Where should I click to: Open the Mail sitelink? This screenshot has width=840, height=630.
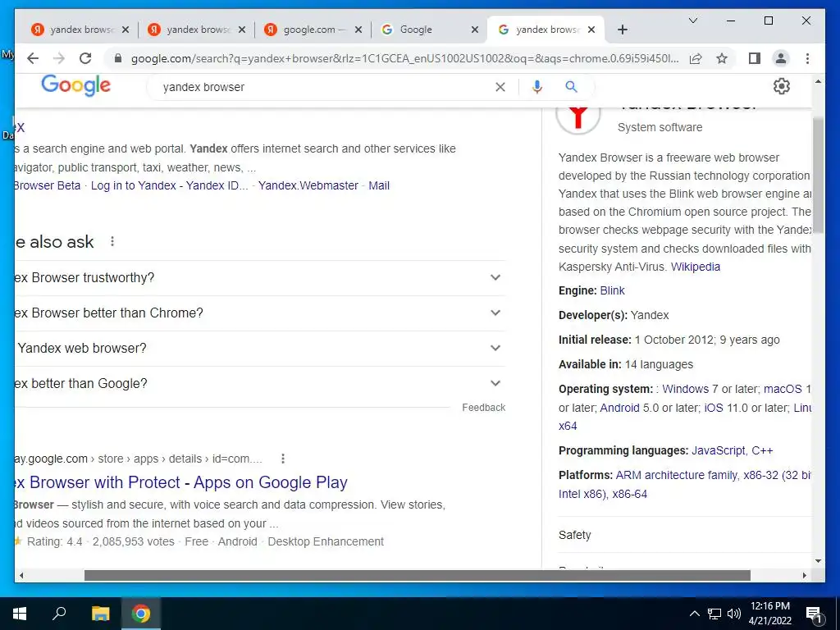(x=379, y=185)
